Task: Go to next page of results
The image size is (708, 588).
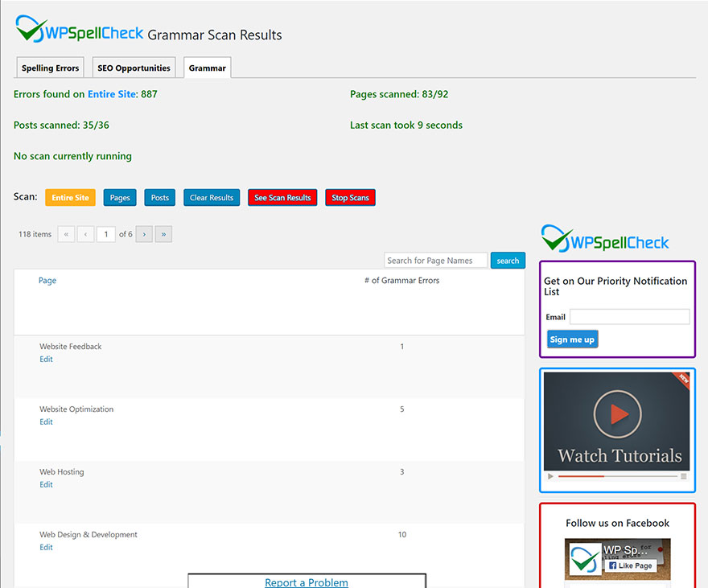Action: 144,234
